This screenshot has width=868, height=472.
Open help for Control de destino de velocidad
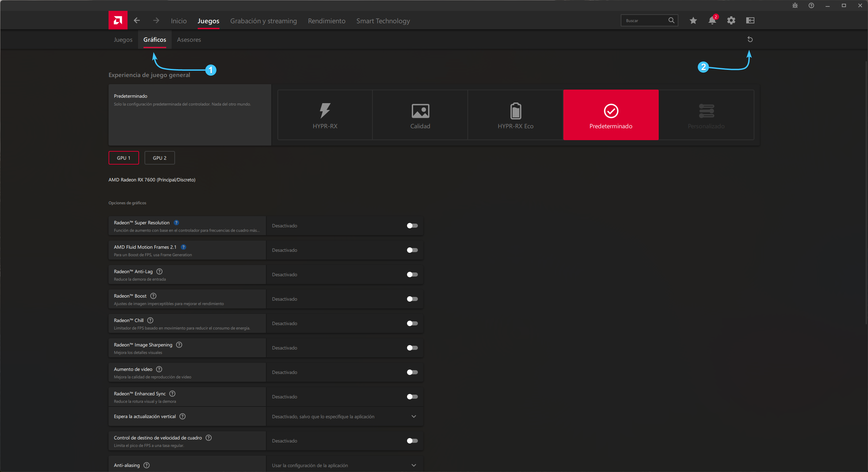209,438
